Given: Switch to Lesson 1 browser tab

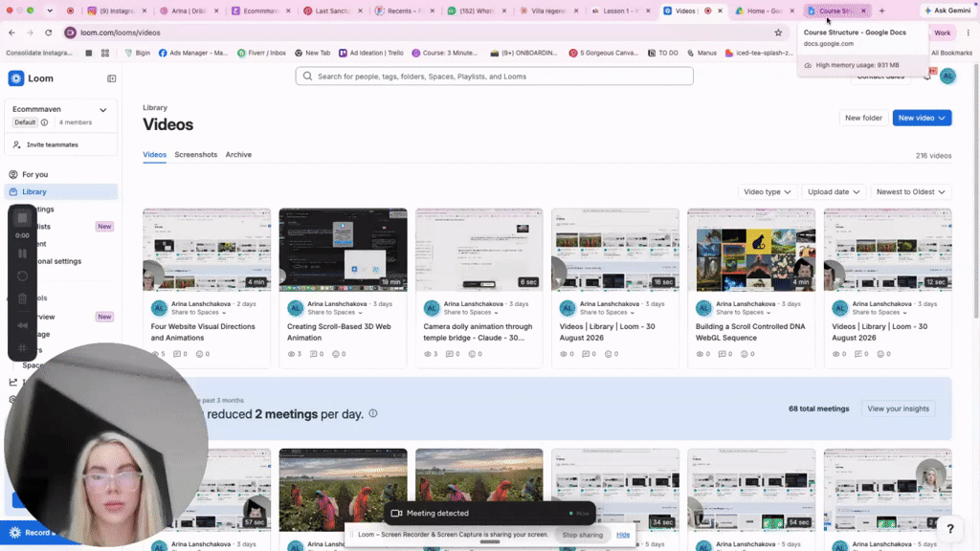Looking at the screenshot, I should click(x=619, y=11).
